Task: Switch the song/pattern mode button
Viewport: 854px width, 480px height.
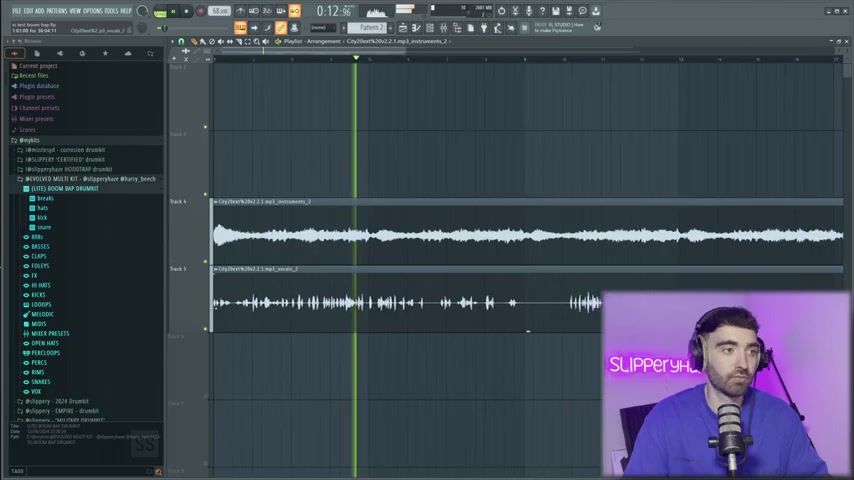Action: pyautogui.click(x=160, y=13)
